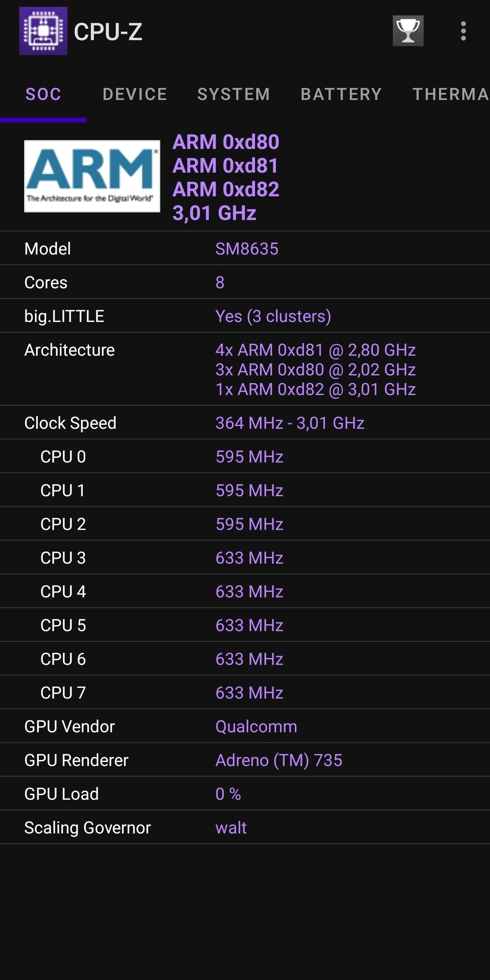490x980 pixels.
Task: Select the CPU 0 frequency row
Action: pos(249,456)
